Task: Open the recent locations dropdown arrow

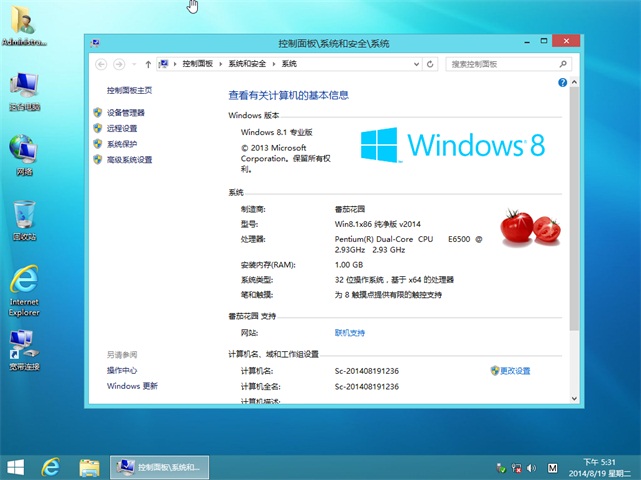Action: [133, 63]
